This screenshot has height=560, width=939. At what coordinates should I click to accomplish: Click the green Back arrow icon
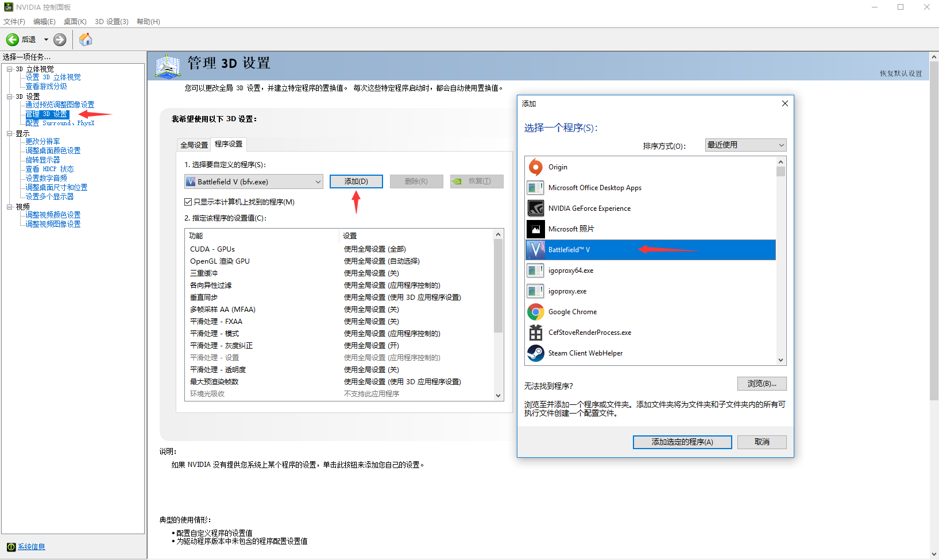tap(13, 40)
